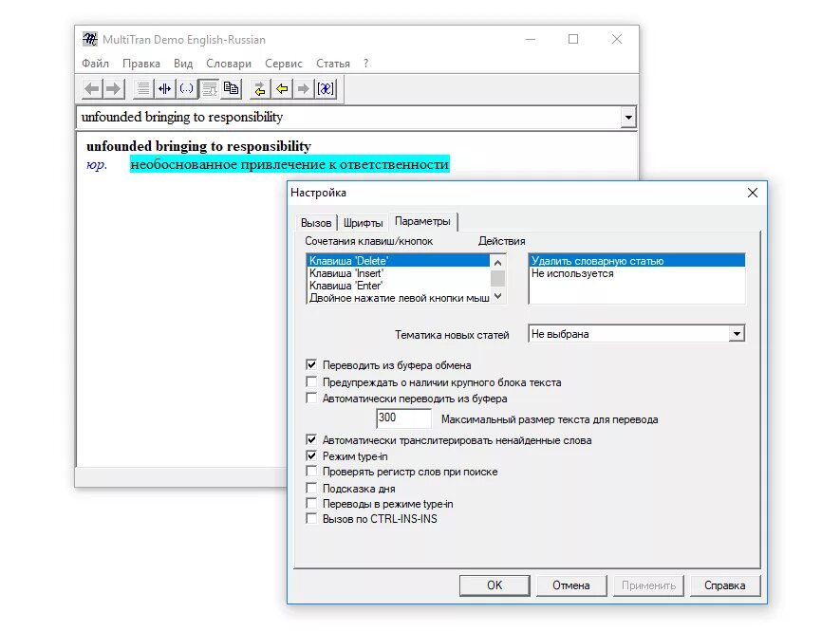
Task: Click the Отмена button
Action: pos(571,585)
